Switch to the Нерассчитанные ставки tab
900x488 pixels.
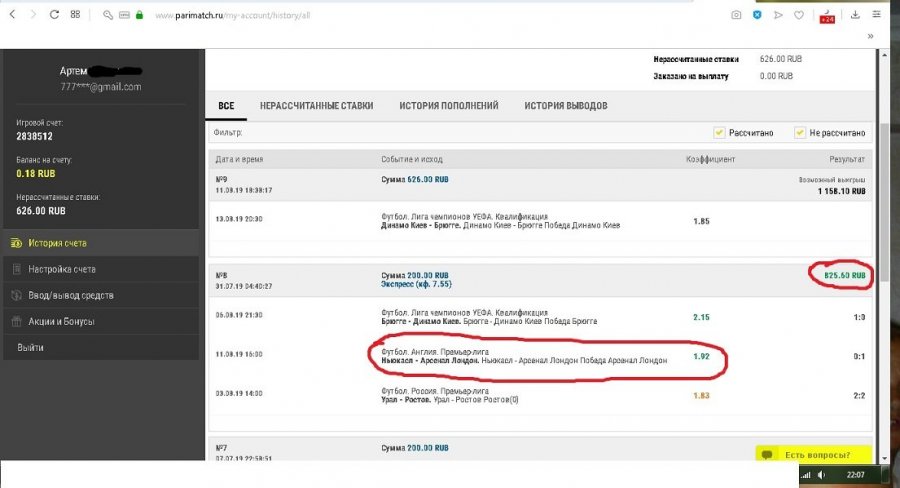pyautogui.click(x=316, y=106)
